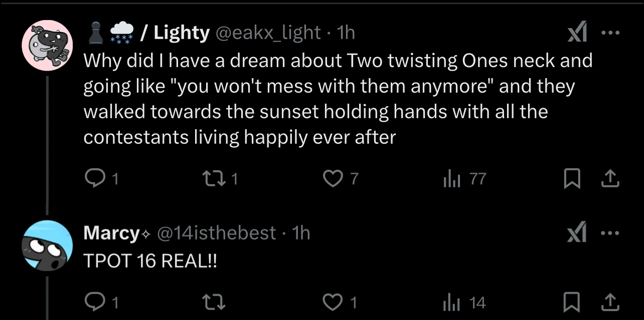Bookmark Lighty's tweet
Image resolution: width=644 pixels, height=320 pixels.
pyautogui.click(x=570, y=179)
